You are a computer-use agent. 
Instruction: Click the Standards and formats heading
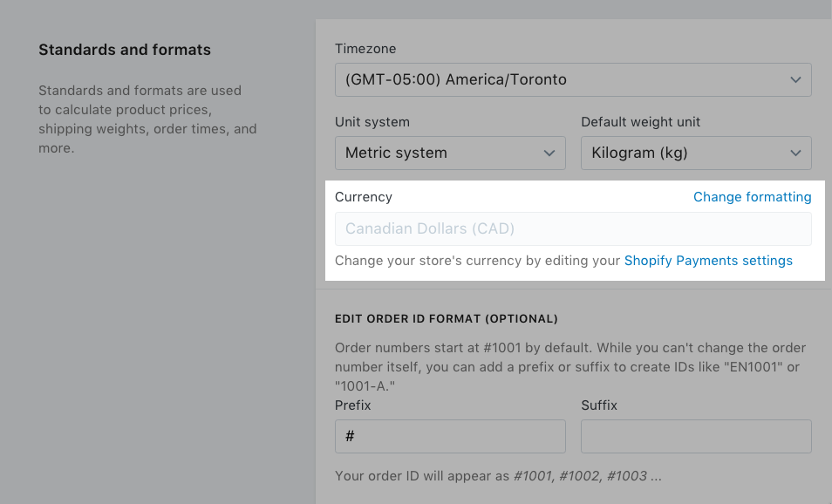[x=125, y=50]
